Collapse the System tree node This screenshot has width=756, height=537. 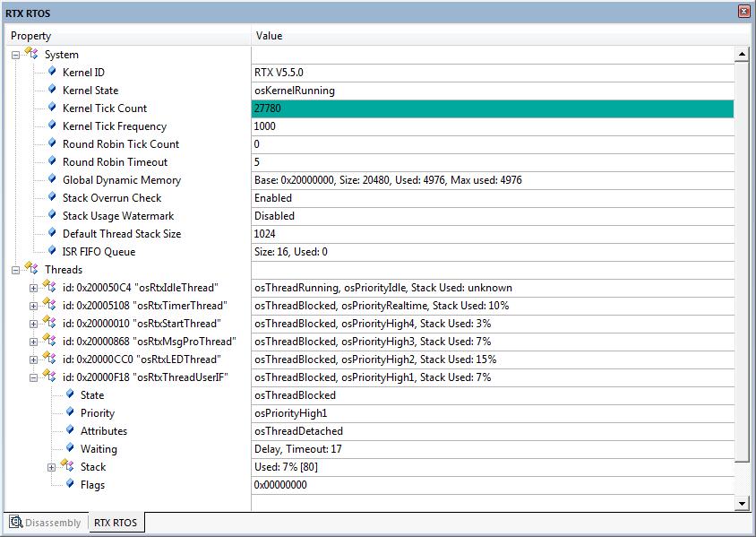(16, 56)
